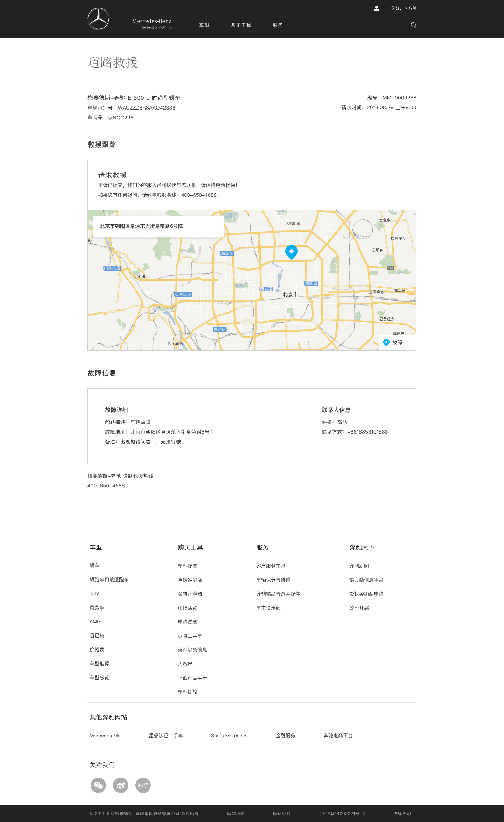Open the user account profile icon
The width and height of the screenshot is (504, 822).
coord(377,8)
